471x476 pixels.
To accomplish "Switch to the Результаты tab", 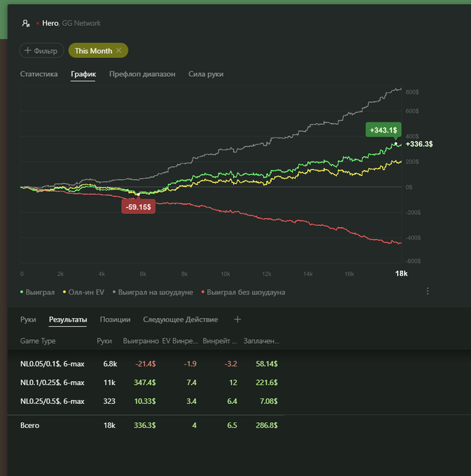I will [x=68, y=320].
